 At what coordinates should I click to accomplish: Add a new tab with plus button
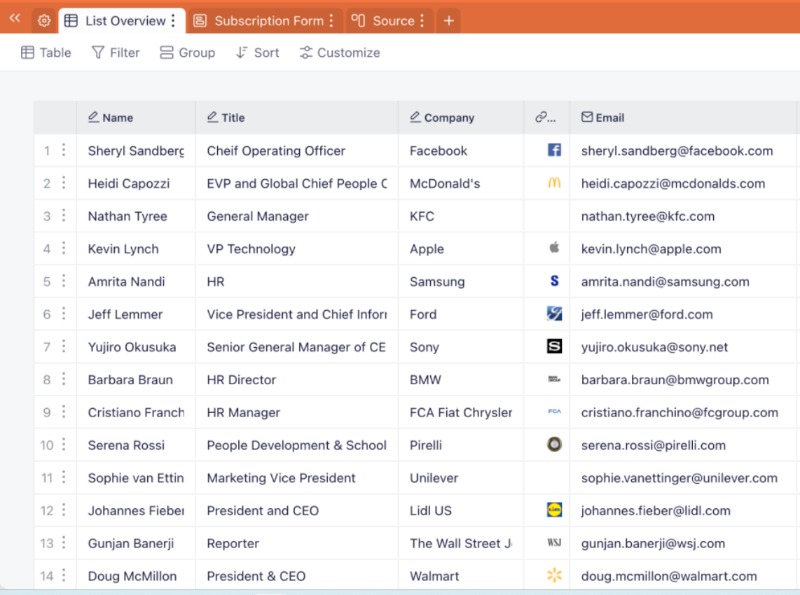(x=449, y=21)
